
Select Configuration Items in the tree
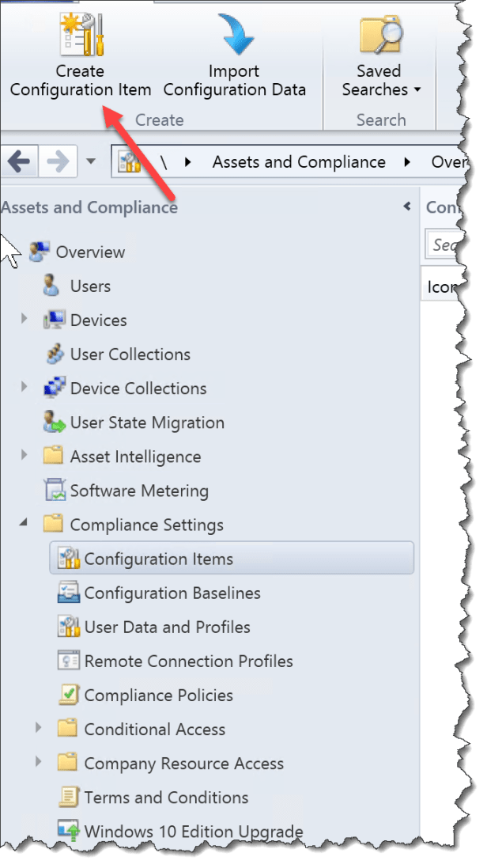coord(158,559)
